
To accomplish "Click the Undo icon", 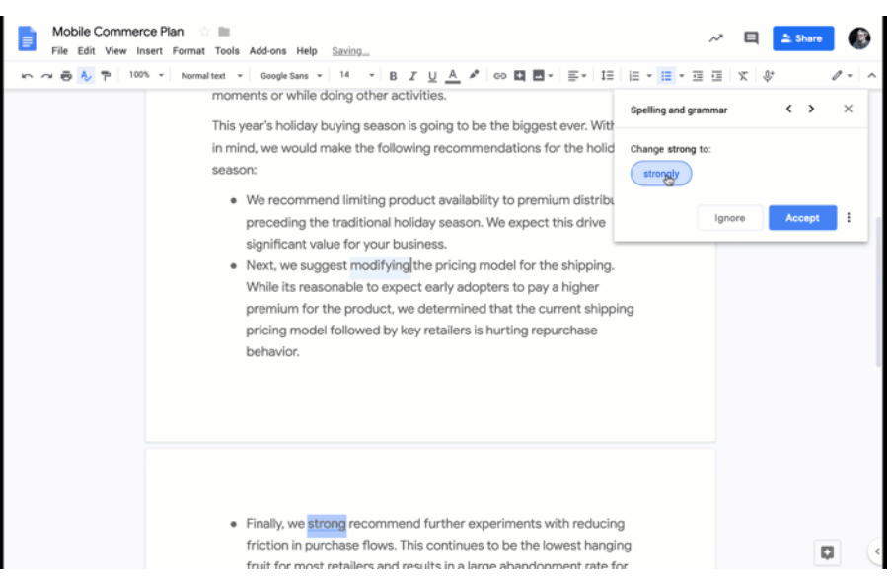I will (27, 76).
